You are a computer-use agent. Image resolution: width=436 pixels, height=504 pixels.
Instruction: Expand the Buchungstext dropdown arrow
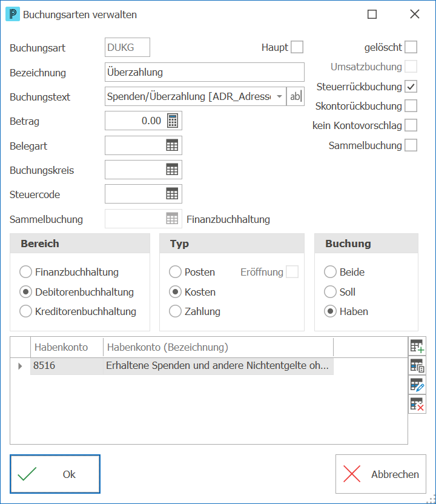click(x=280, y=96)
